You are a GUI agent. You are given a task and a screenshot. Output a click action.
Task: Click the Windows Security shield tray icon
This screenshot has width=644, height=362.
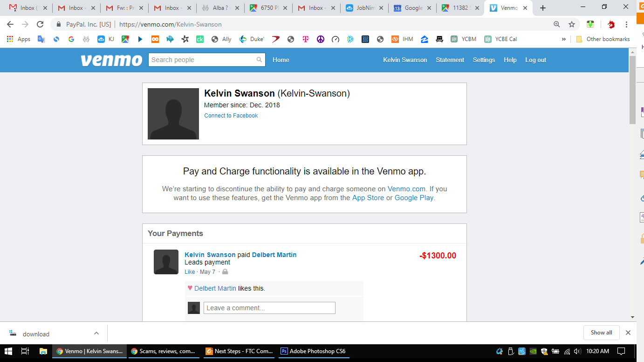544,351
